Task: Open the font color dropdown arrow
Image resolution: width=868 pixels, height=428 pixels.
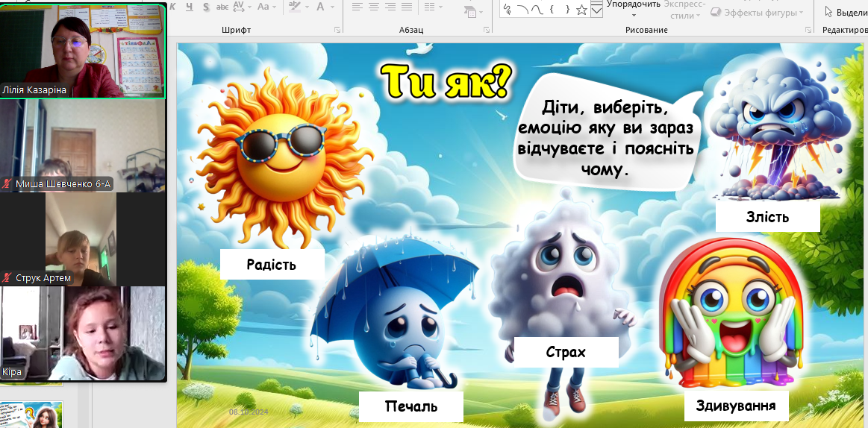Action: 334,7
